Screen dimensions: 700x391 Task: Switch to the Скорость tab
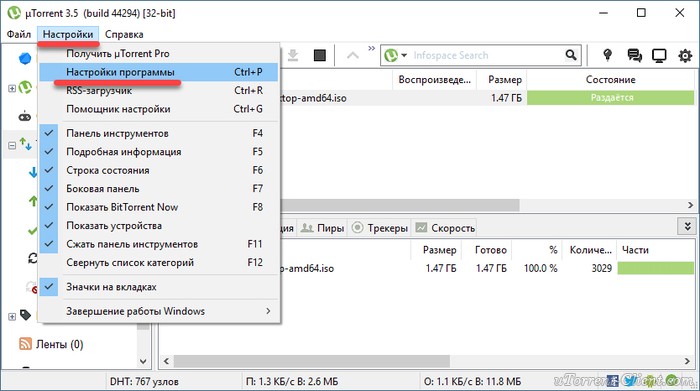pos(445,228)
